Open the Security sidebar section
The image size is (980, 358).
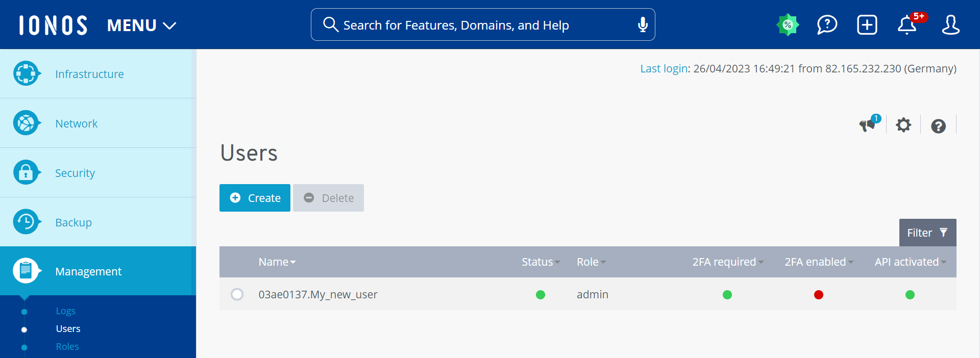[x=75, y=173]
